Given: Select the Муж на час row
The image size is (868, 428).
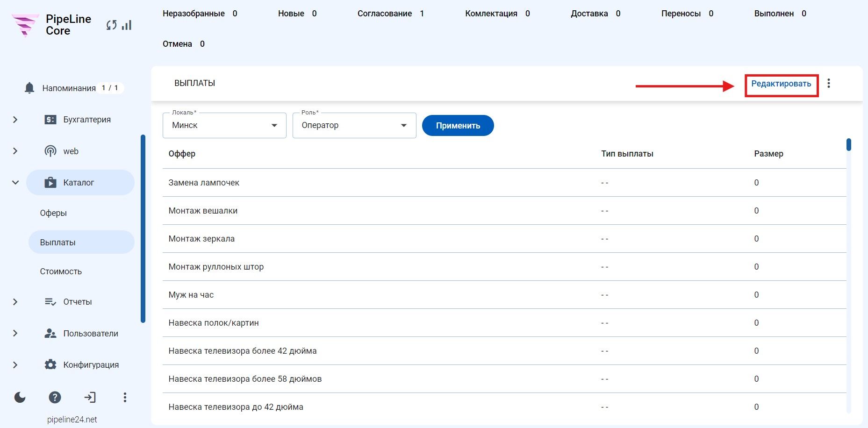Looking at the screenshot, I should pyautogui.click(x=504, y=295).
